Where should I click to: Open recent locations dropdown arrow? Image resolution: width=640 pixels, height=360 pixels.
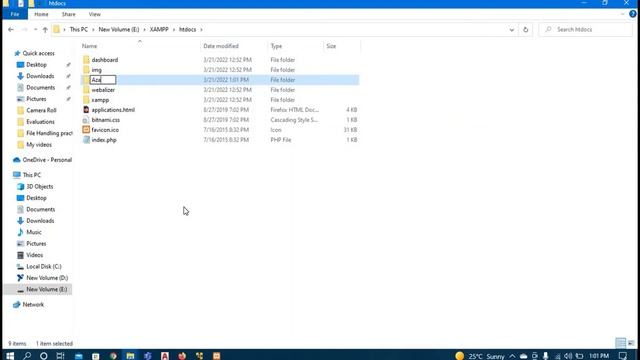[x=36, y=29]
